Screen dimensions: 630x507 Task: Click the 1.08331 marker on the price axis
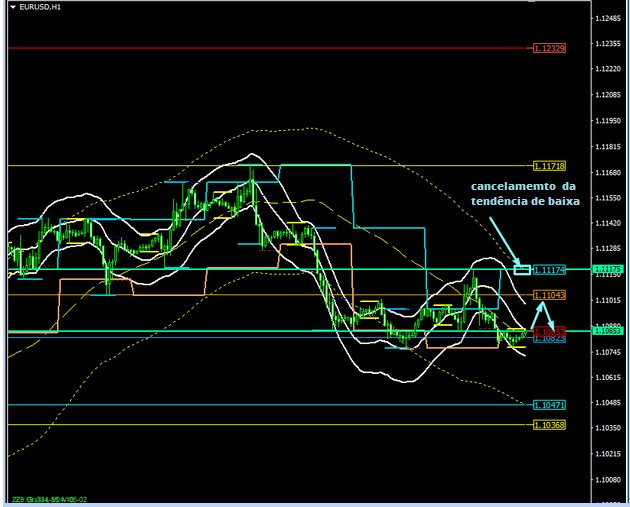pos(607,331)
